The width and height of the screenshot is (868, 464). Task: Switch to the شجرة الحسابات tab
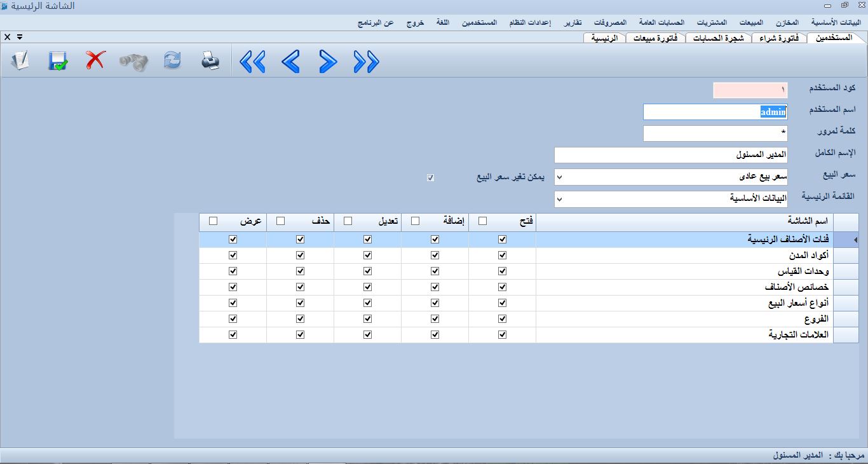pos(718,38)
